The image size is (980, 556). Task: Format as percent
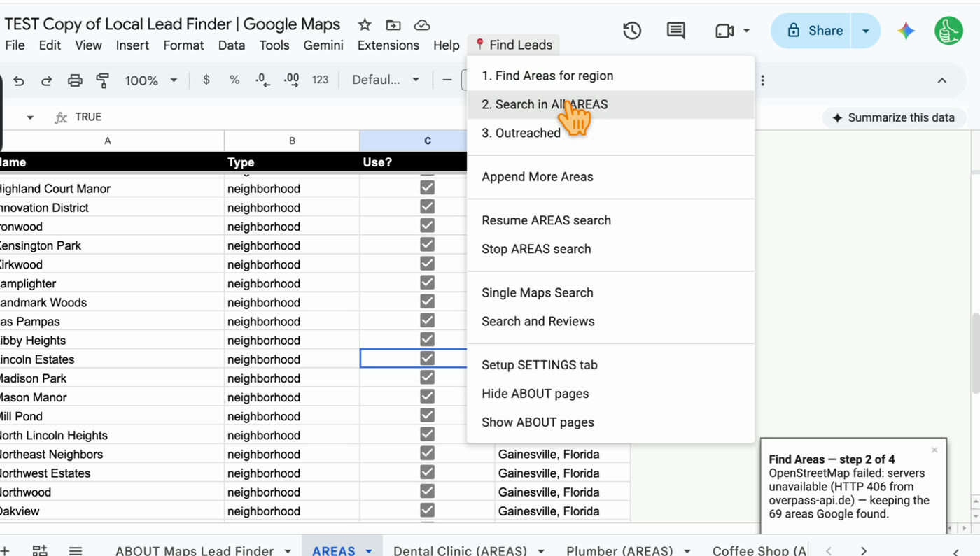(x=234, y=80)
